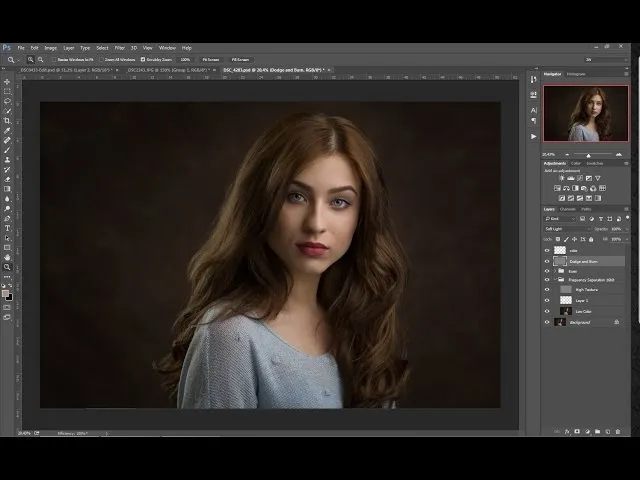
Task: Click the Navigator zoom slider handle
Action: [x=588, y=156]
